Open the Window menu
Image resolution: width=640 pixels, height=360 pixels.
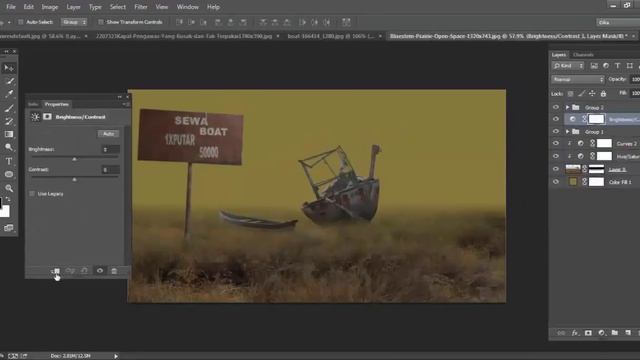click(188, 7)
